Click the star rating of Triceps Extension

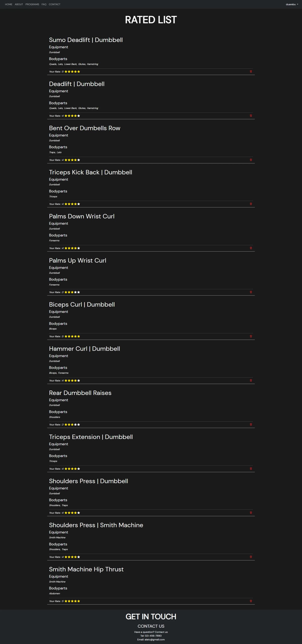[72, 469]
